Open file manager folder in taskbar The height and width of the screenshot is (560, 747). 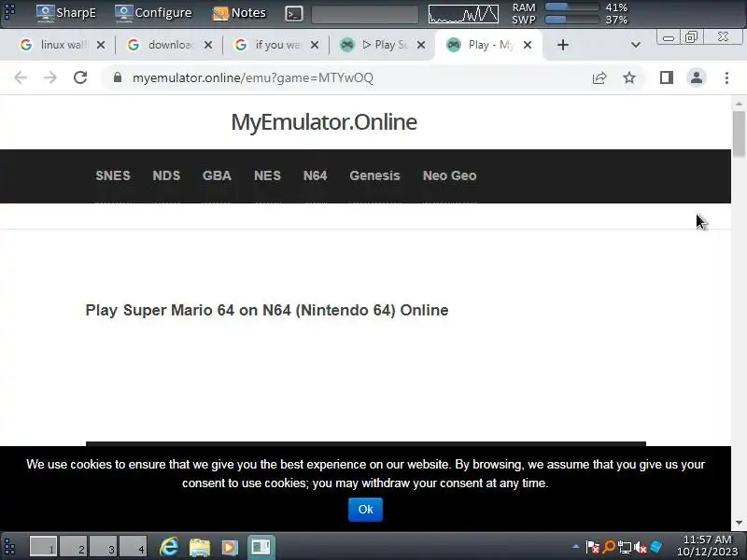click(200, 547)
